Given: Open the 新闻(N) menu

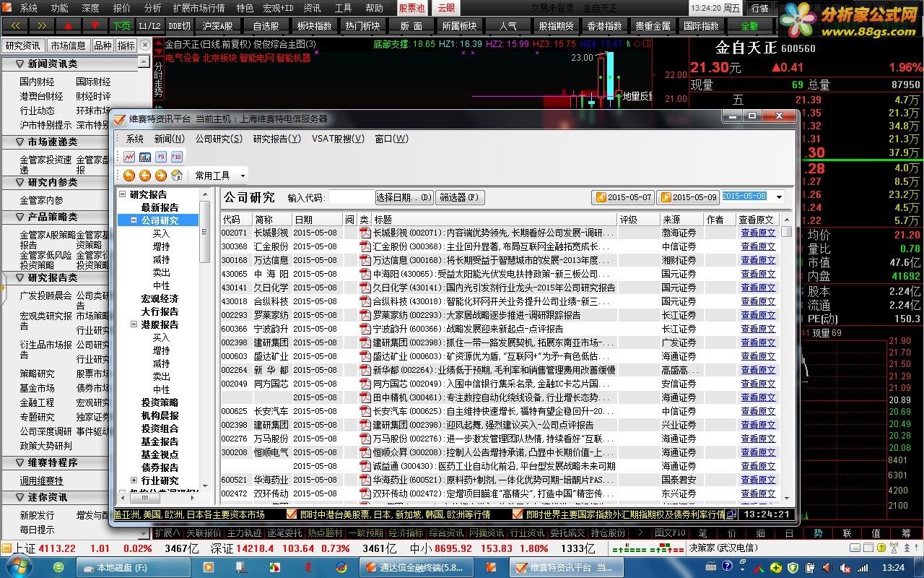Looking at the screenshot, I should [x=169, y=139].
